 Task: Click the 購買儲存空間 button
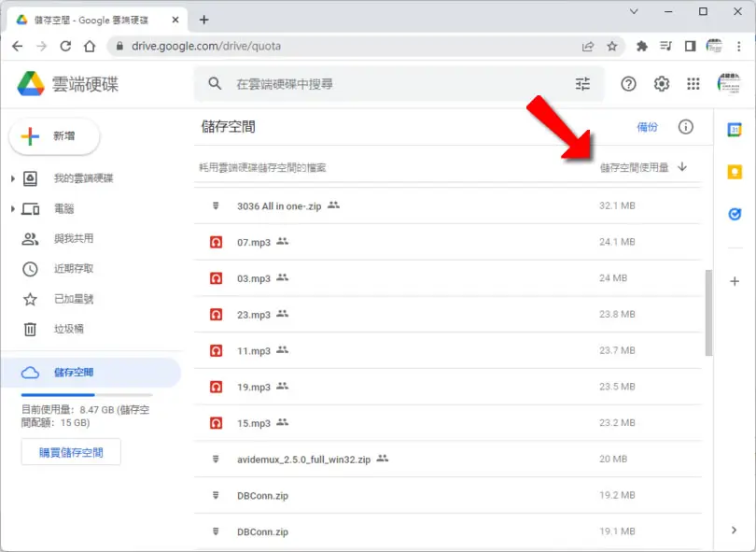click(71, 452)
